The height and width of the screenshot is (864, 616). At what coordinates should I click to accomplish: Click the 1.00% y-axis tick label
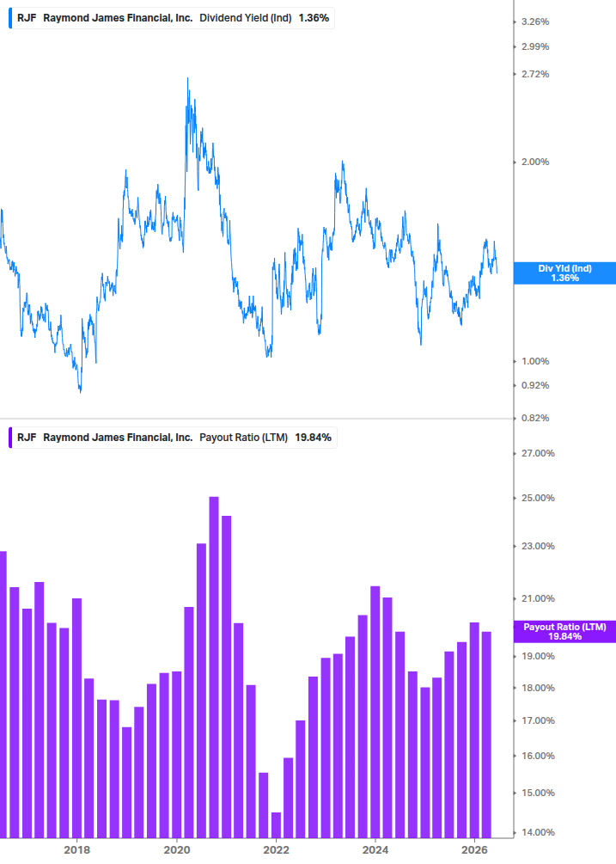pos(535,361)
